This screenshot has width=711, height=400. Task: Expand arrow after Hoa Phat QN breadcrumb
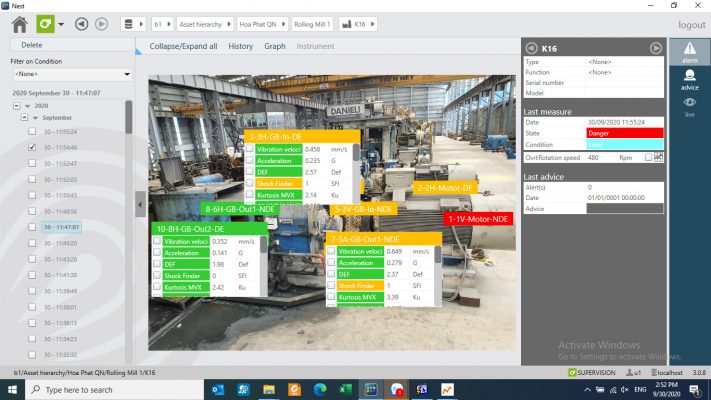[x=283, y=24]
